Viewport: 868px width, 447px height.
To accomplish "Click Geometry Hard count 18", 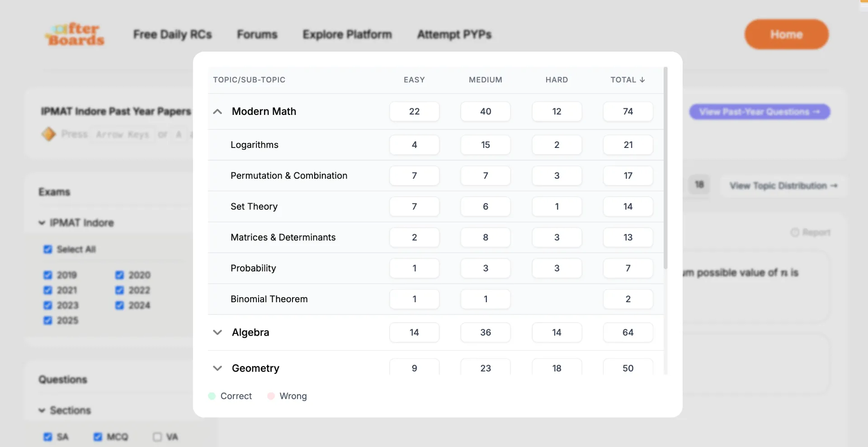I will 557,367.
